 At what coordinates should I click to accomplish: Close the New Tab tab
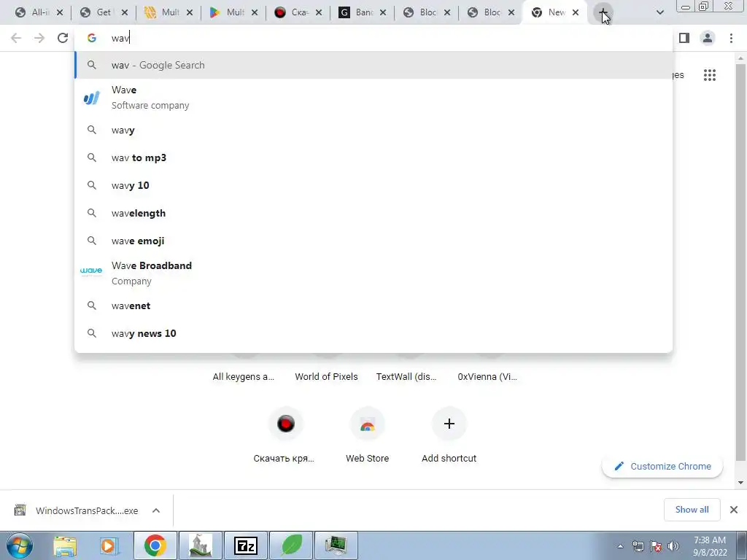tap(576, 13)
